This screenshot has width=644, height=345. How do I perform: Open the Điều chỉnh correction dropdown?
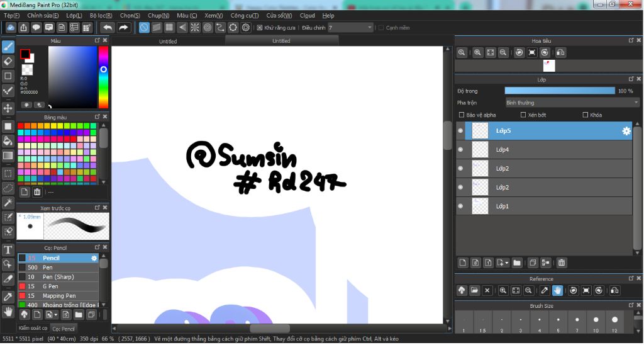pyautogui.click(x=350, y=28)
